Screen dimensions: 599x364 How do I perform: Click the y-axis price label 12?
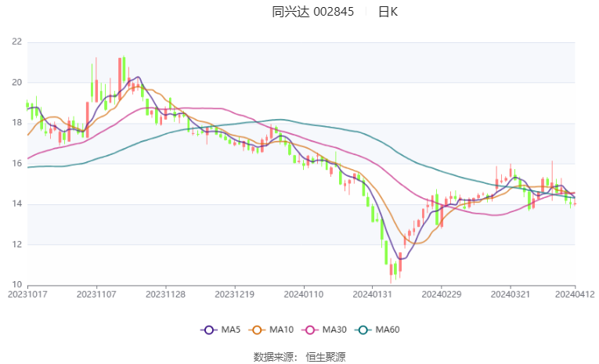click(x=16, y=244)
